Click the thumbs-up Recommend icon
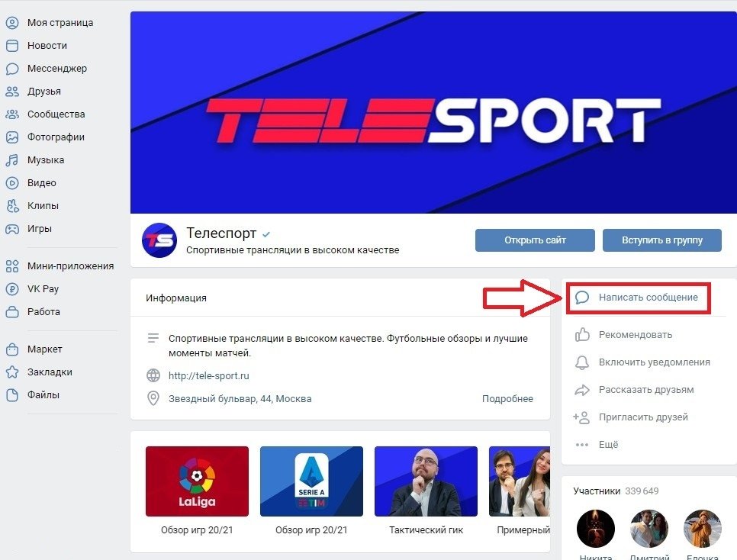 tap(582, 334)
